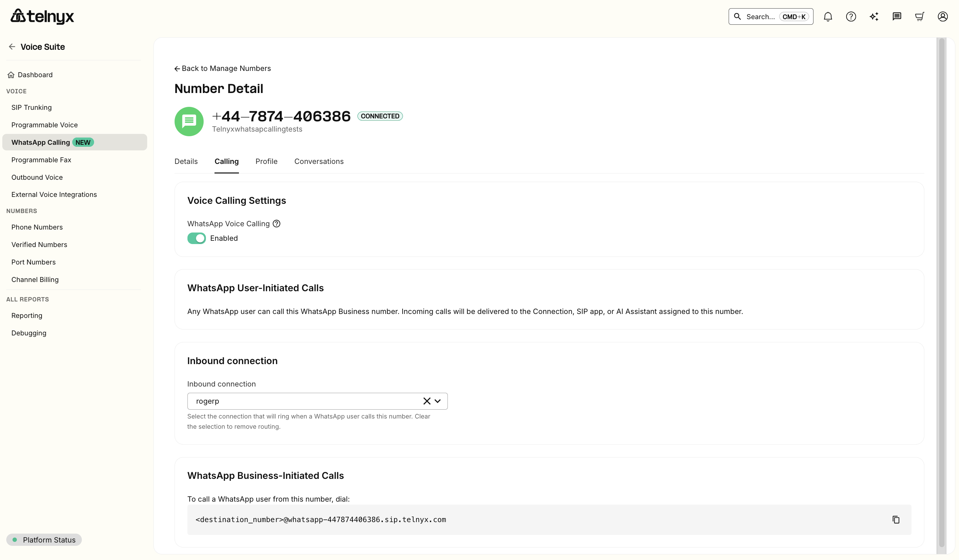Viewport: 959px width, 560px height.
Task: Open Channel Billing in sidebar
Action: 35,280
